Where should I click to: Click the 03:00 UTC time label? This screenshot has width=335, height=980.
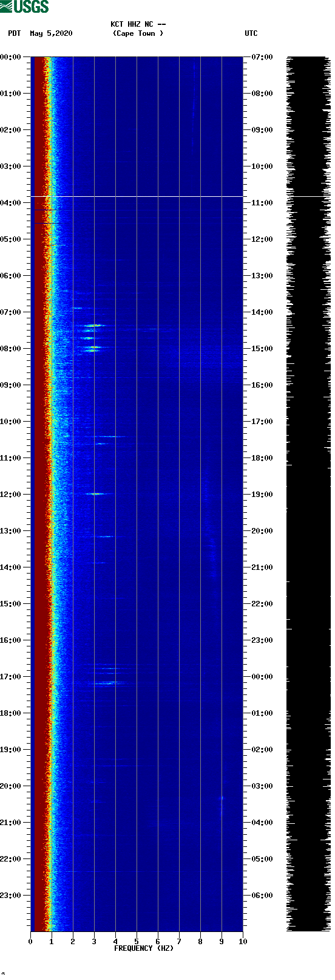[x=262, y=786]
